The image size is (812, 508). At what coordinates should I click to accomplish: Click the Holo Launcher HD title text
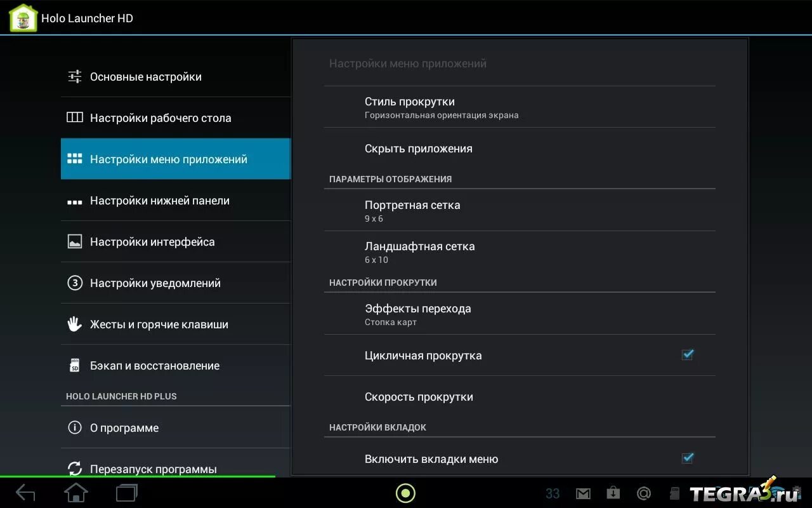tap(88, 18)
